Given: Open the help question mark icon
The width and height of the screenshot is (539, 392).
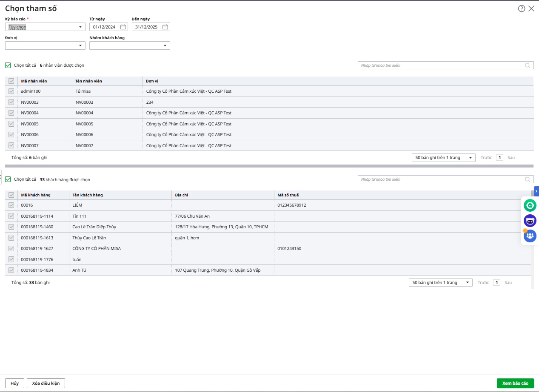Looking at the screenshot, I should 522,9.
